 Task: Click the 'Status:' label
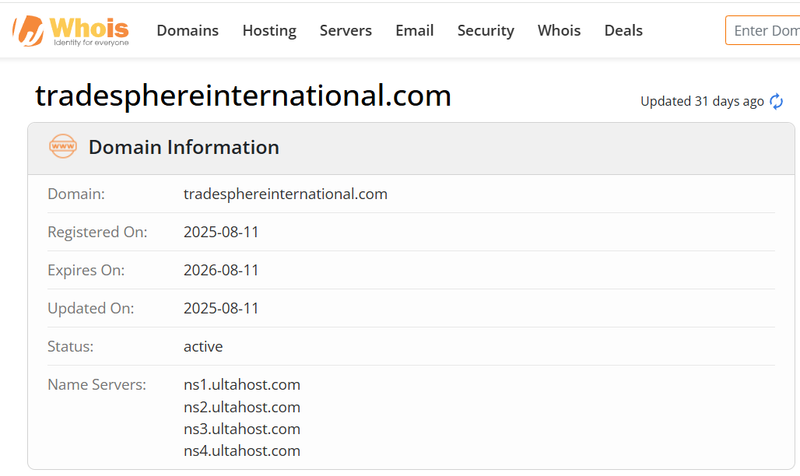click(70, 346)
